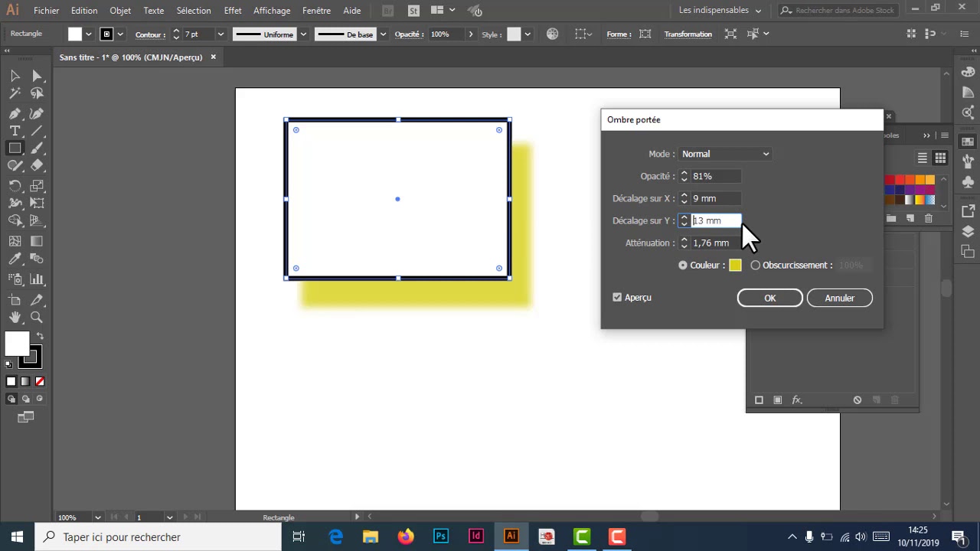
Task: Select the Eraser tool
Action: [37, 166]
